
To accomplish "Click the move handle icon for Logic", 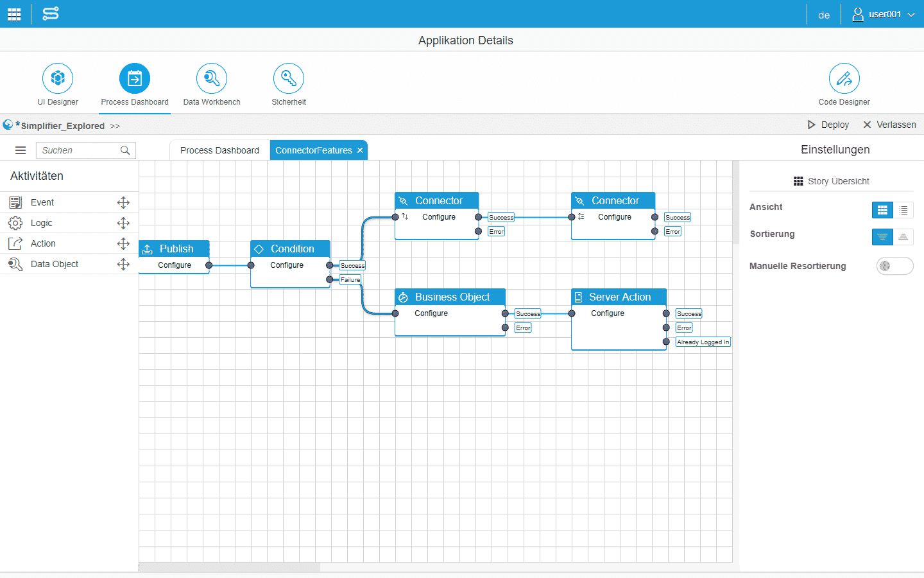I will (x=123, y=223).
